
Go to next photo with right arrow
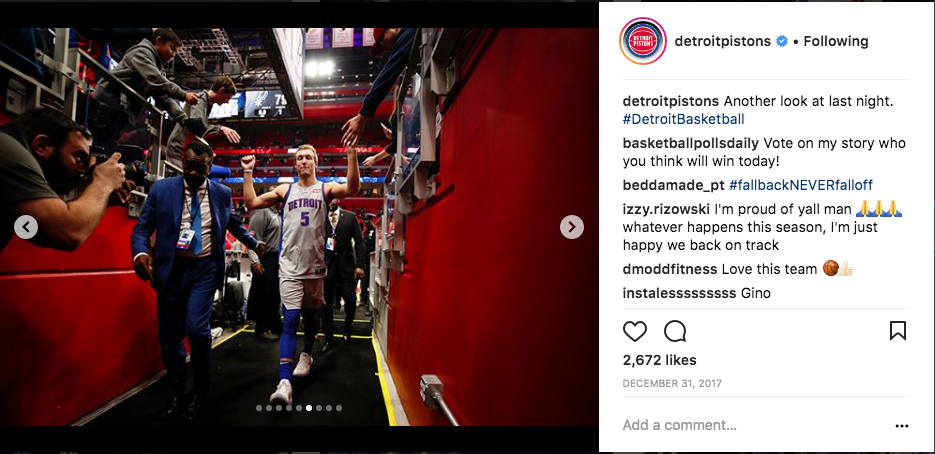click(x=572, y=227)
